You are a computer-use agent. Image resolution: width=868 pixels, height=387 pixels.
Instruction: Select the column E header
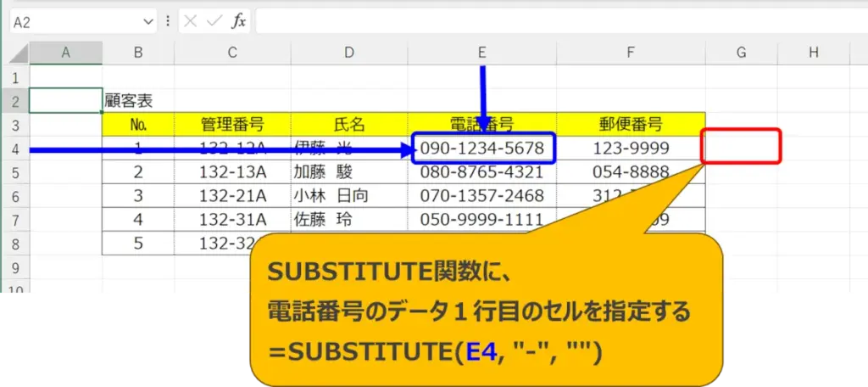481,53
